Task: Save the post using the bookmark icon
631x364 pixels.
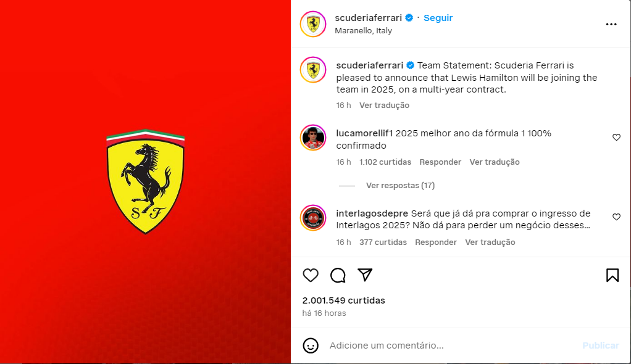Action: (612, 276)
